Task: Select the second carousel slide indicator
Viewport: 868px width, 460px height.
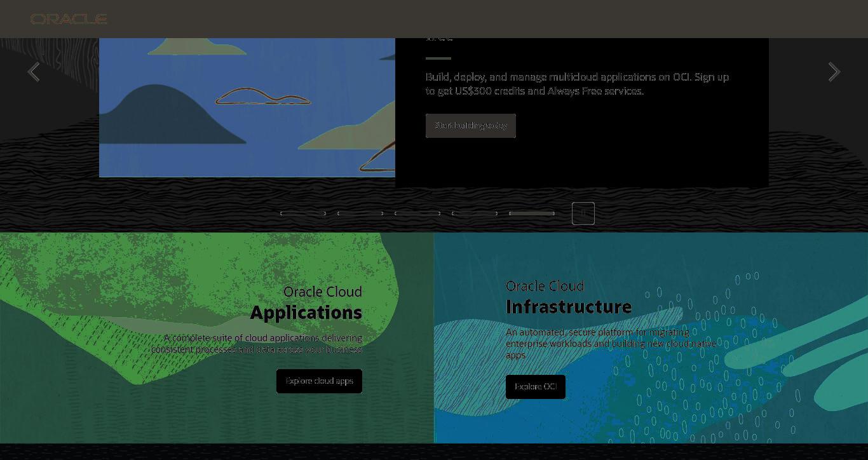Action: (360, 213)
